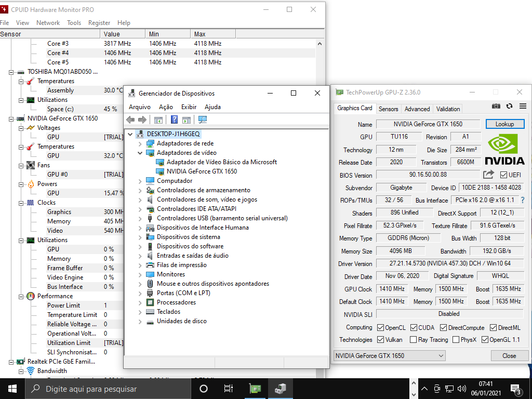This screenshot has width=532, height=399.
Task: Enable the PhysX checkbox
Action: (x=456, y=340)
